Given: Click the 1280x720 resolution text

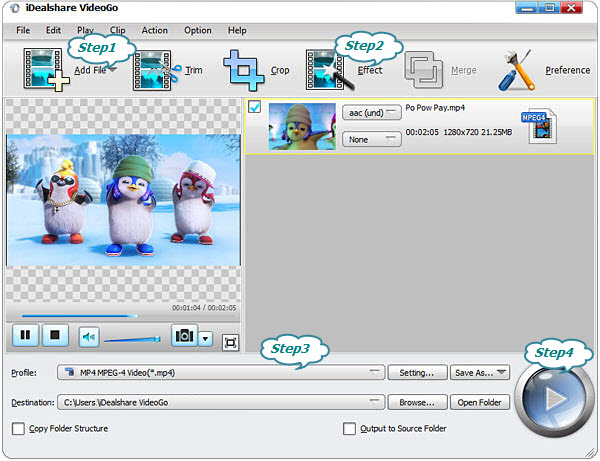Looking at the screenshot, I should [x=461, y=132].
